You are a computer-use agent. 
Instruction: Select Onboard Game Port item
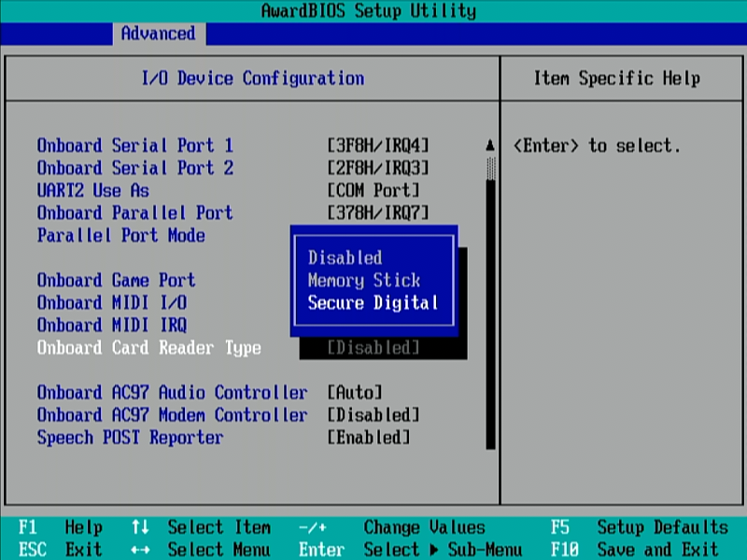click(117, 280)
